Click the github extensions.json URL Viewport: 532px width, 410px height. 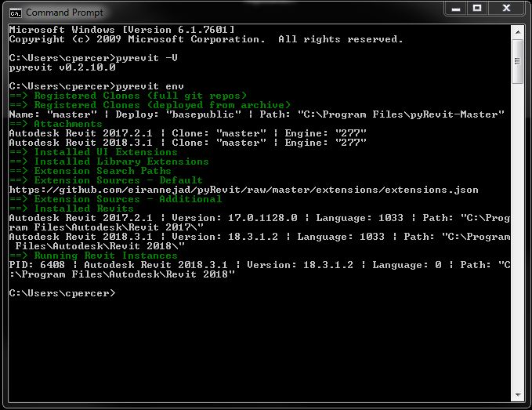pyautogui.click(x=244, y=190)
